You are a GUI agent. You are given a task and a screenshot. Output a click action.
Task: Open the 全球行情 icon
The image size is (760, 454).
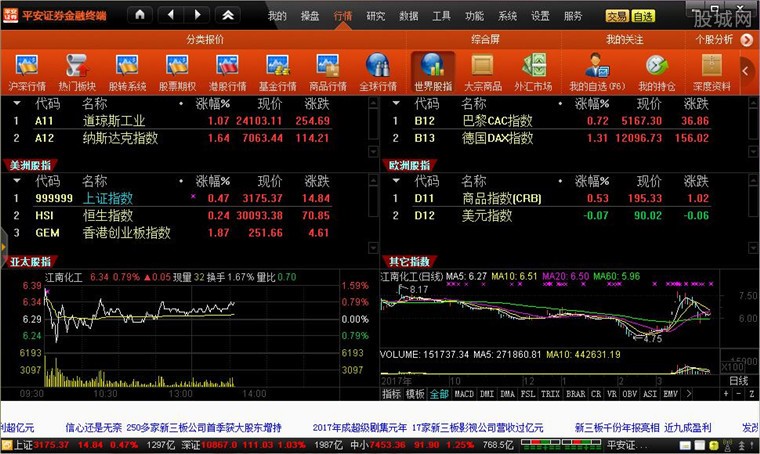pyautogui.click(x=378, y=73)
